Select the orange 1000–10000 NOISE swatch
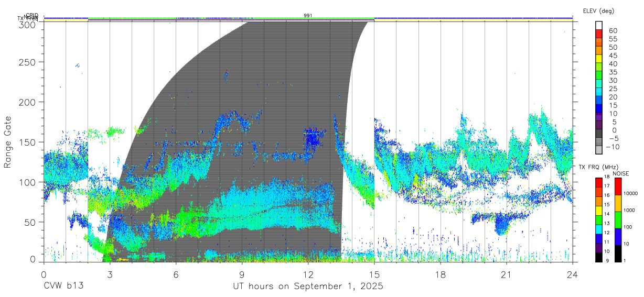 click(x=618, y=203)
